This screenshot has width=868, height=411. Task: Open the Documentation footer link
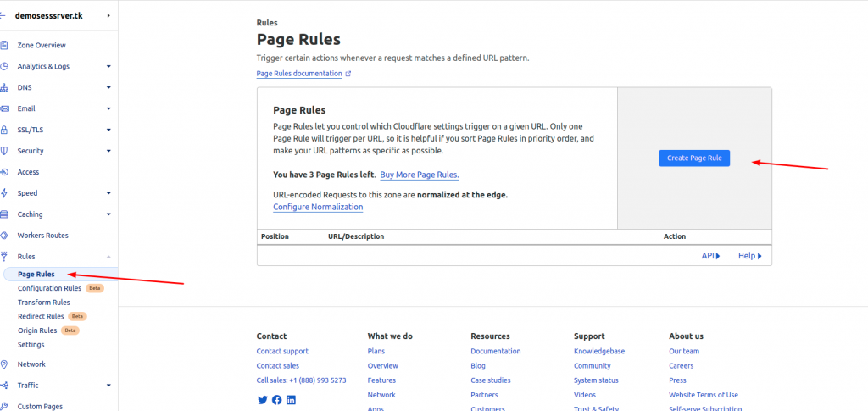(x=495, y=352)
